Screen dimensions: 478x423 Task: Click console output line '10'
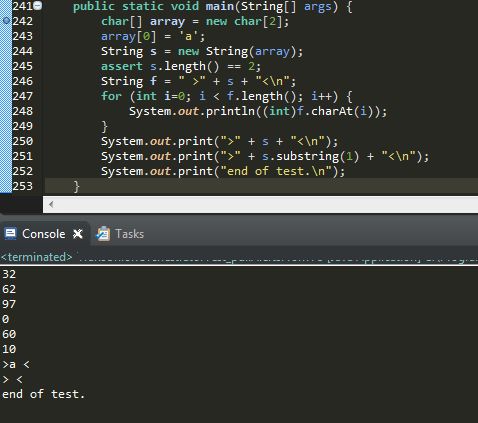pos(9,349)
